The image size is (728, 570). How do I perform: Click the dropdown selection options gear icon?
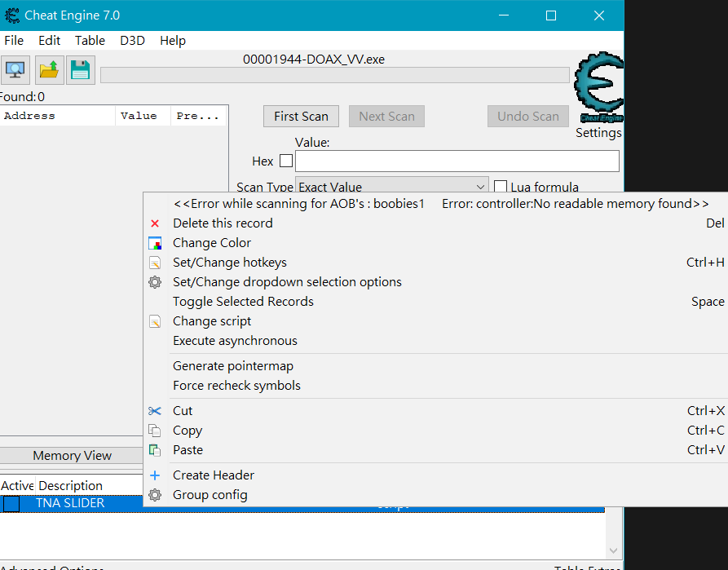coord(155,282)
